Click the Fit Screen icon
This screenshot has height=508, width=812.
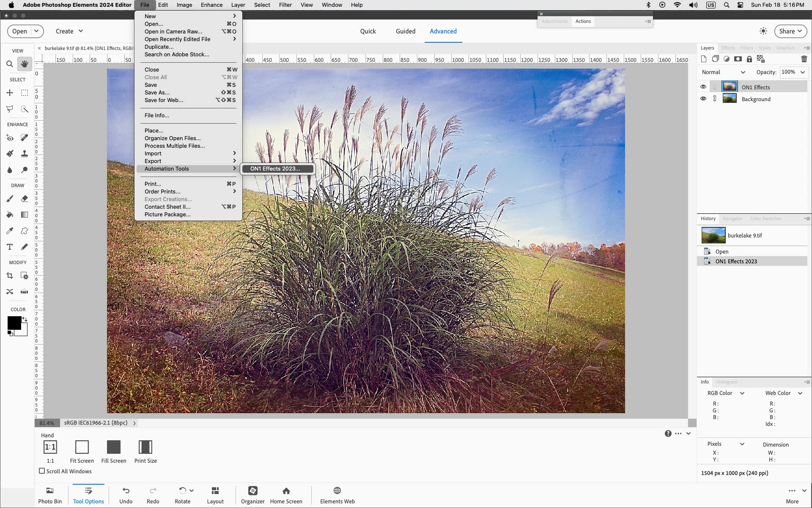(x=82, y=447)
